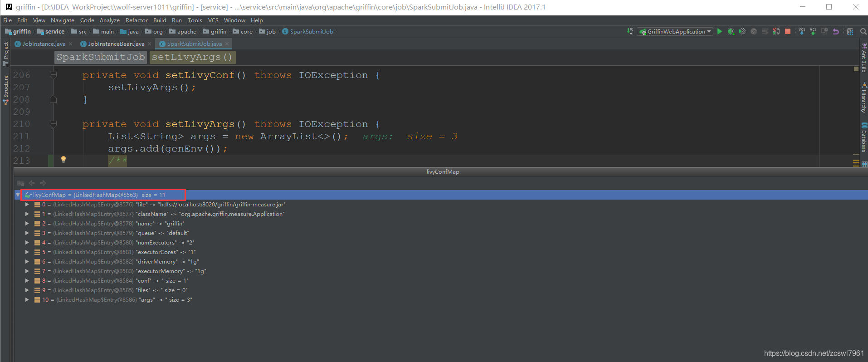This screenshot has height=362, width=868.
Task: Collapse setLivyConf method fold marker line 206
Action: 53,75
